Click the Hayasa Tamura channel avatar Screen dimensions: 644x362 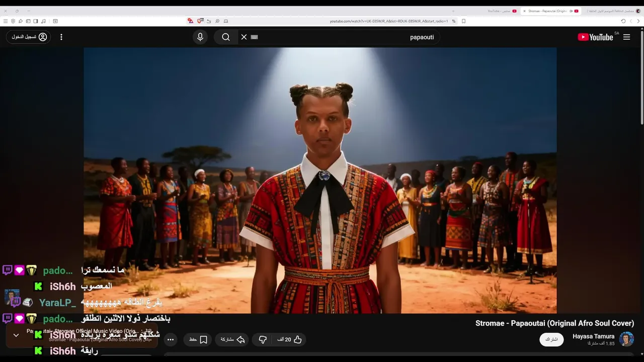tap(626, 339)
